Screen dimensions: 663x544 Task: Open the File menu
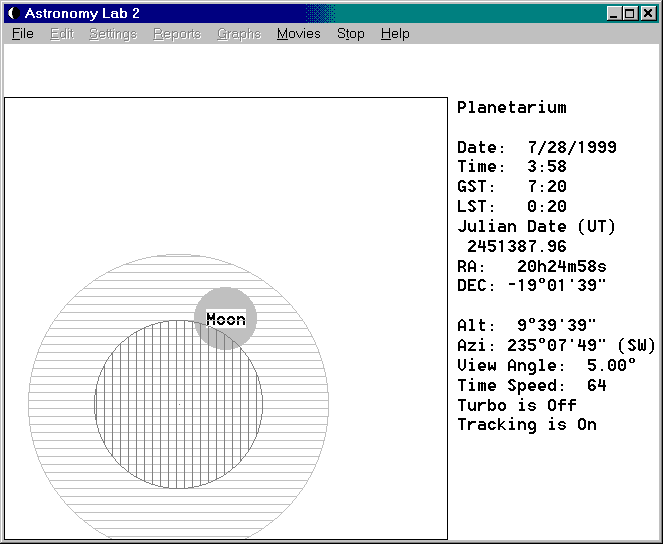pyautogui.click(x=22, y=34)
